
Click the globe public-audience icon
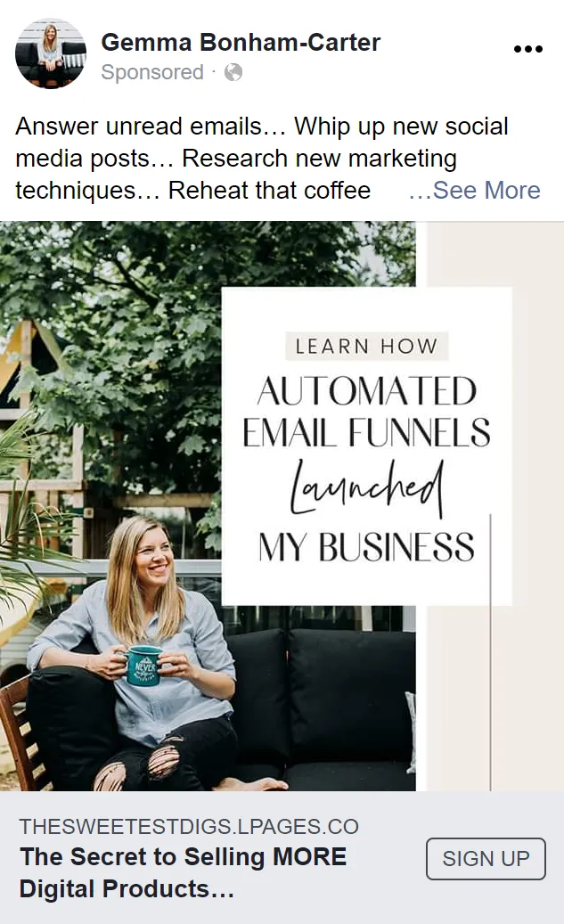[233, 72]
